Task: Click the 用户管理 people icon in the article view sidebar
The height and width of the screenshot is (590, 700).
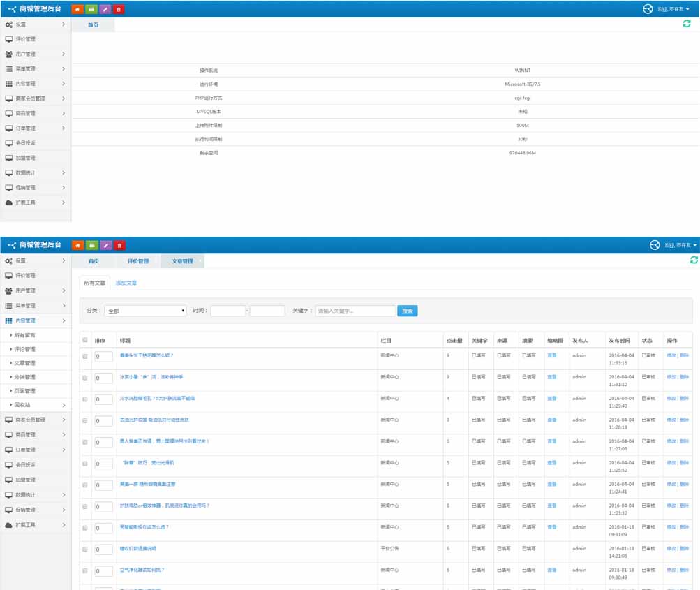Action: click(8, 290)
